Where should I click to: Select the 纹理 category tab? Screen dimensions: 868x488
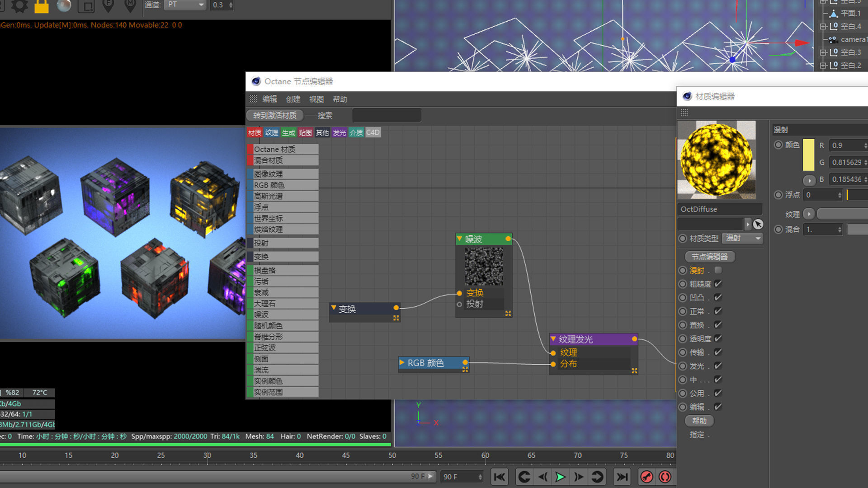(272, 132)
